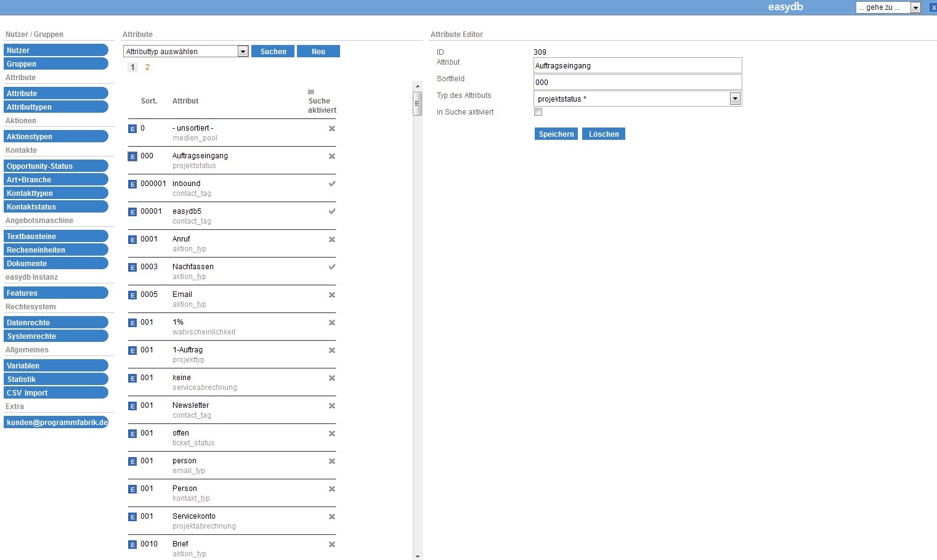The width and height of the screenshot is (937, 560).
Task: Open 'Typ des Attributs' projektstatus dropdown
Action: coord(638,99)
